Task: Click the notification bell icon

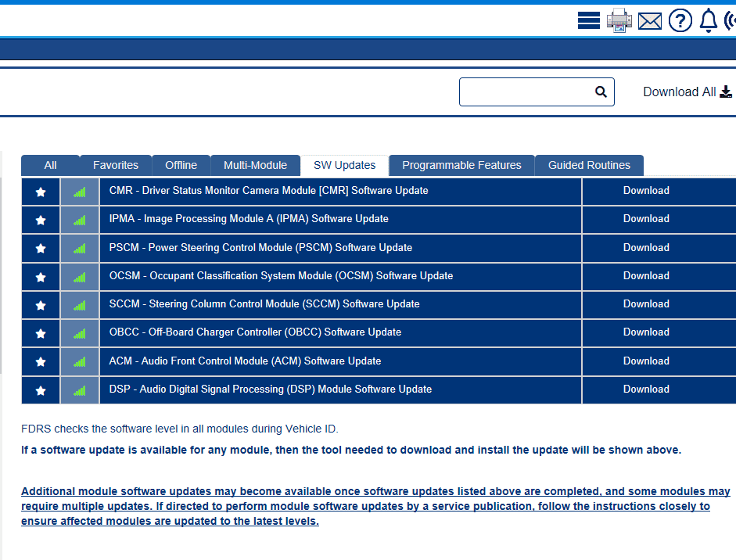Action: click(x=708, y=20)
